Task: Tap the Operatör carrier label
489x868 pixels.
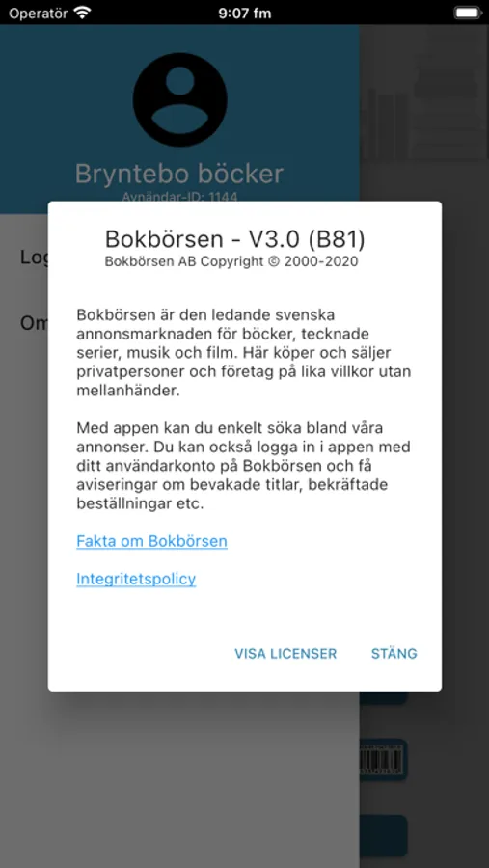Action: [x=39, y=14]
